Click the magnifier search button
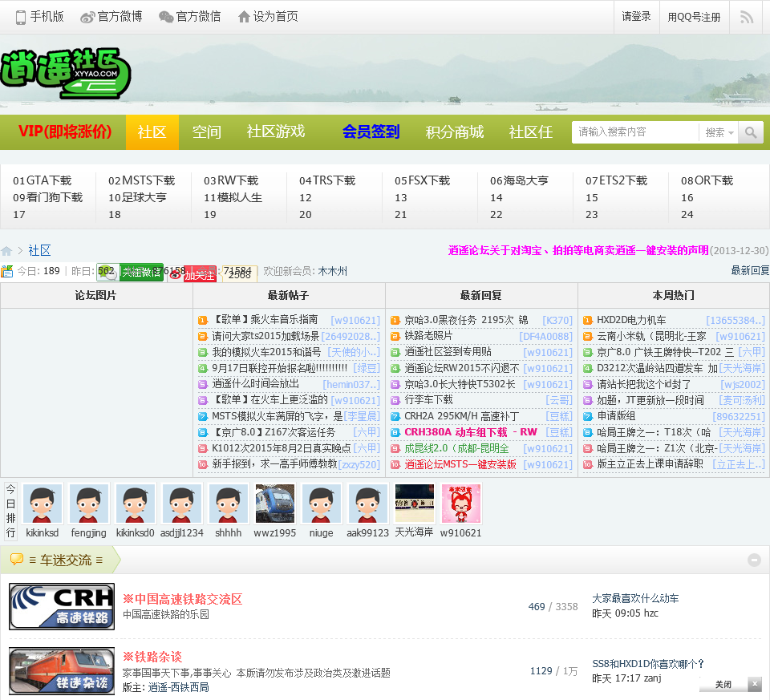Viewport: 770px width, 700px height. 751,132
